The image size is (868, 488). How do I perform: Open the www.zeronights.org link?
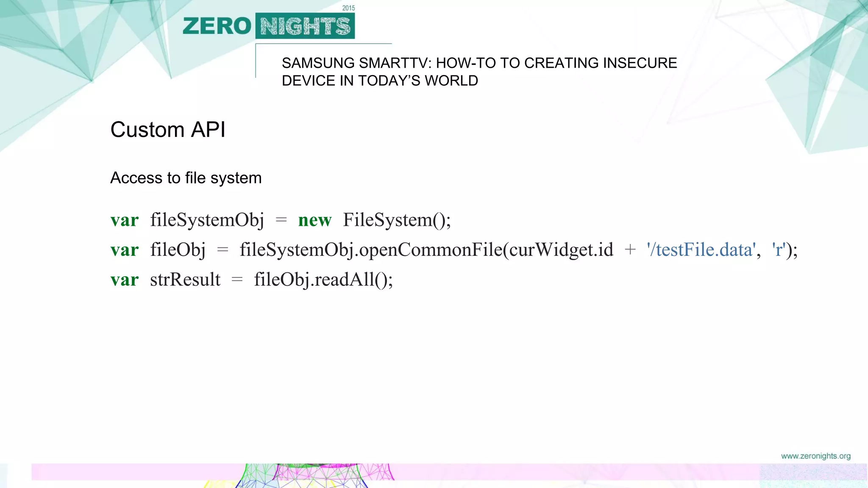(816, 456)
